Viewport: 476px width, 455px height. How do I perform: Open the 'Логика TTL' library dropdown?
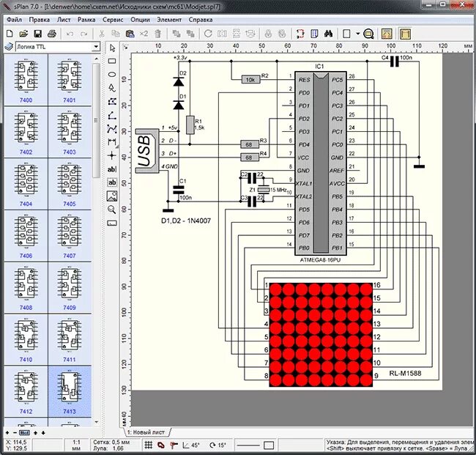point(96,47)
